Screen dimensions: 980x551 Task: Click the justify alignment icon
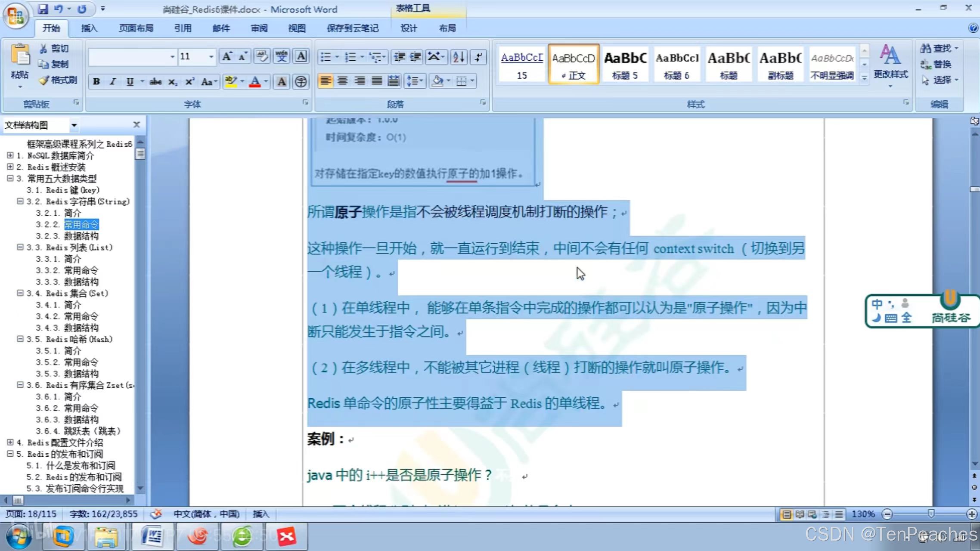click(377, 81)
